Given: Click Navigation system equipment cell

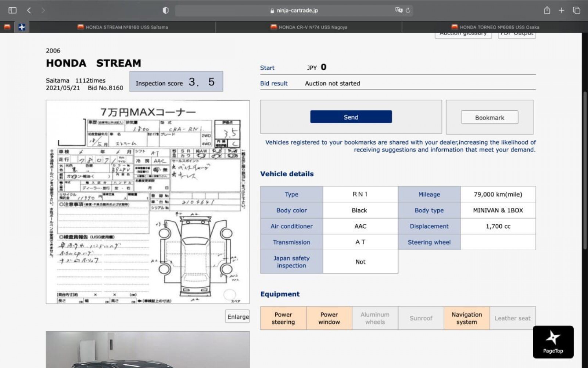Looking at the screenshot, I should click(x=467, y=318).
